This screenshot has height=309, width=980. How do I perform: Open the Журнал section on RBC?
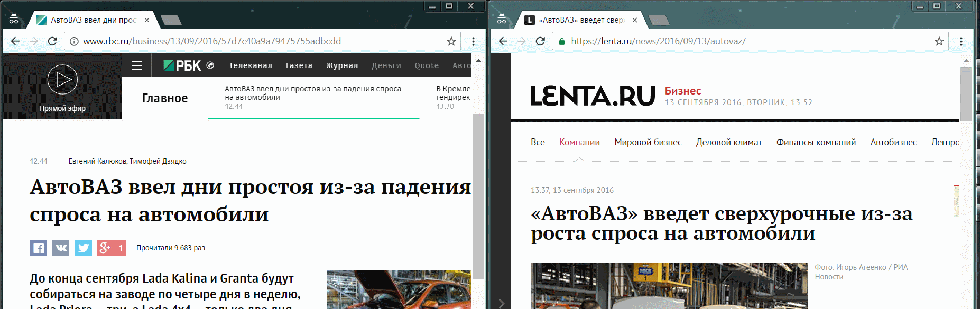[342, 65]
